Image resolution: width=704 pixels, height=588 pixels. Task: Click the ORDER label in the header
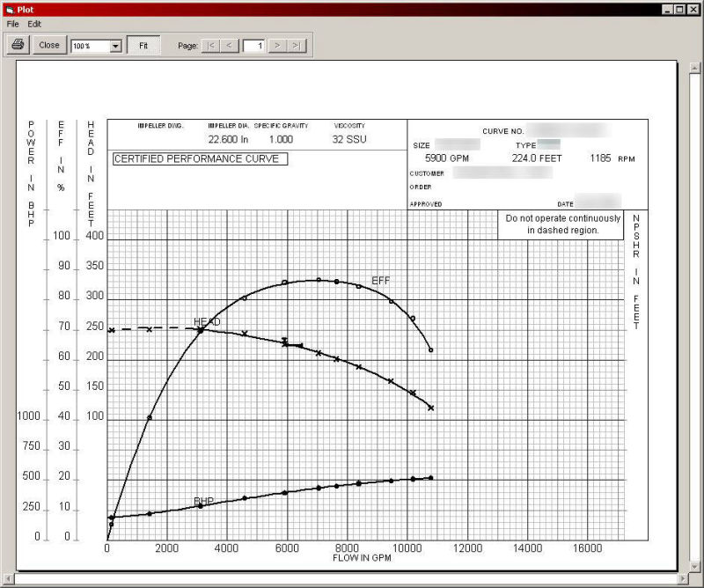click(x=421, y=187)
